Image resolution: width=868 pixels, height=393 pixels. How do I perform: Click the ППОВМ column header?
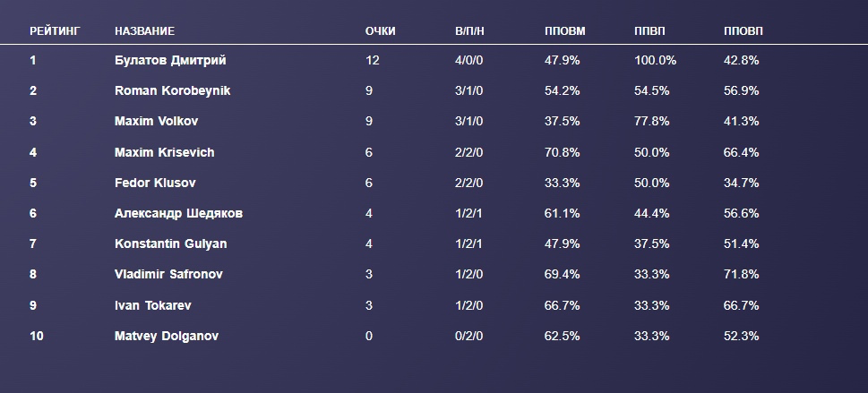point(564,31)
